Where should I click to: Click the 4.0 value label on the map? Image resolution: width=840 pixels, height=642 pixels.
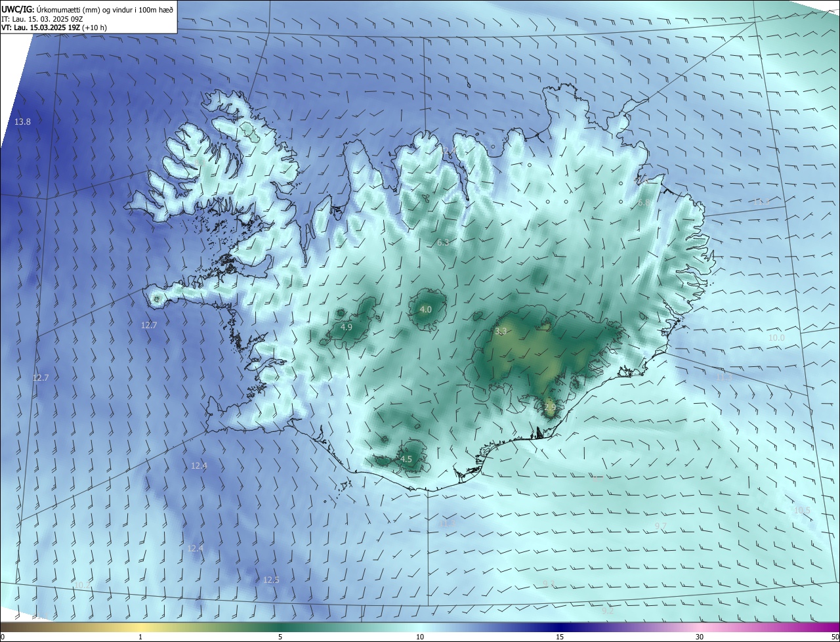coord(426,310)
